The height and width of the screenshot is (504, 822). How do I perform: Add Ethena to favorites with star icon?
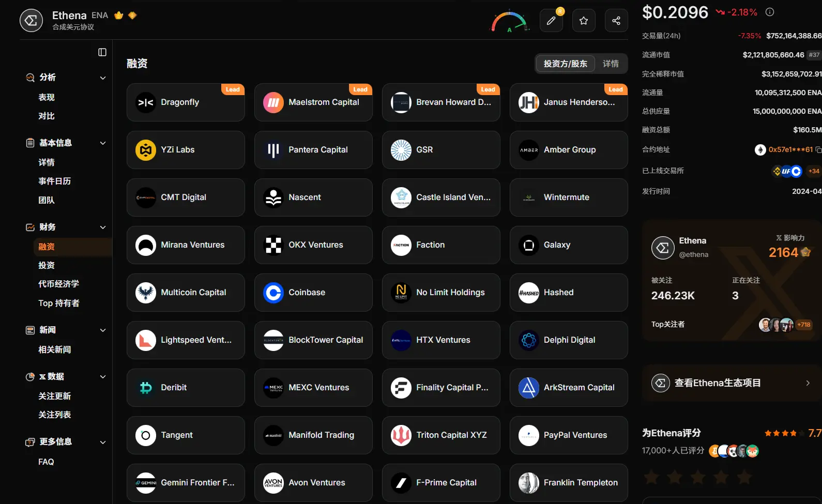584,21
